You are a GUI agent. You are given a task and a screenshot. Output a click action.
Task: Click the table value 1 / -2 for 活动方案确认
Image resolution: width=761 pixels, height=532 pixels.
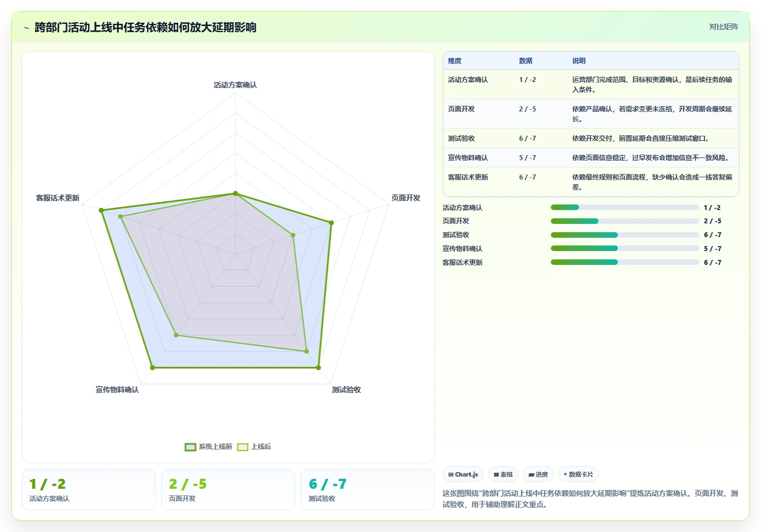pos(527,80)
